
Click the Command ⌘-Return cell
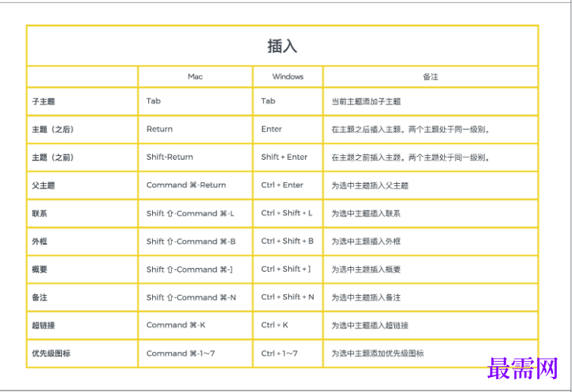click(x=186, y=185)
